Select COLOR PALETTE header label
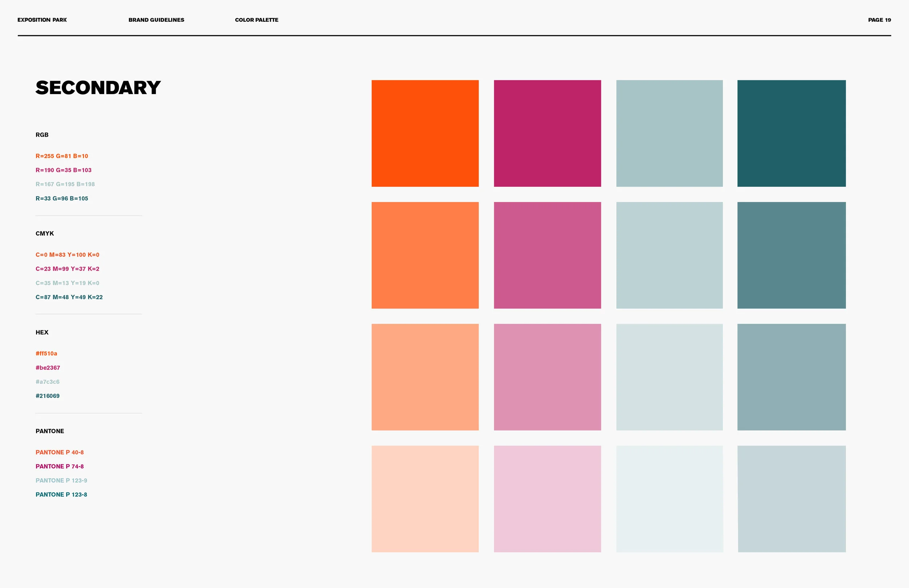909x588 pixels. 256,20
